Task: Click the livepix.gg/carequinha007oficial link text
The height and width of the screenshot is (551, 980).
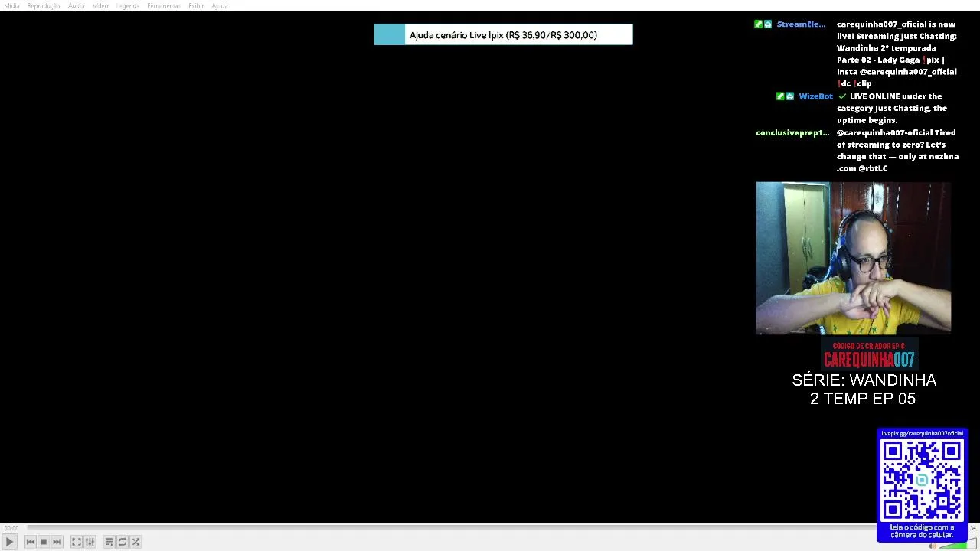Action: point(922,434)
